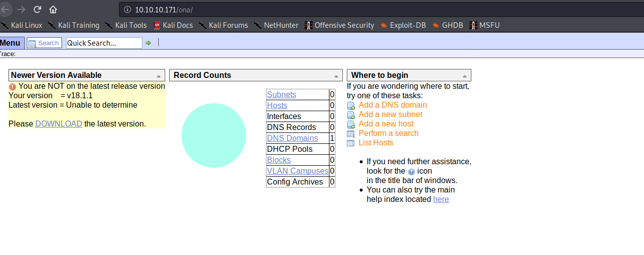
Task: Open the Exploit-DB bookmark
Action: coord(403,25)
